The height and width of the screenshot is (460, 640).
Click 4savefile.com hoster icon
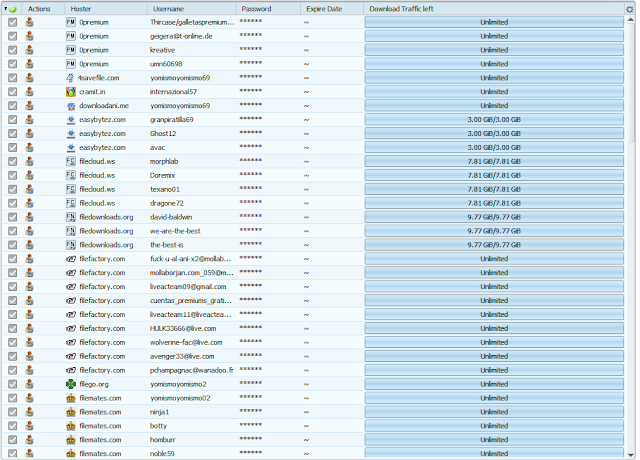(71, 78)
